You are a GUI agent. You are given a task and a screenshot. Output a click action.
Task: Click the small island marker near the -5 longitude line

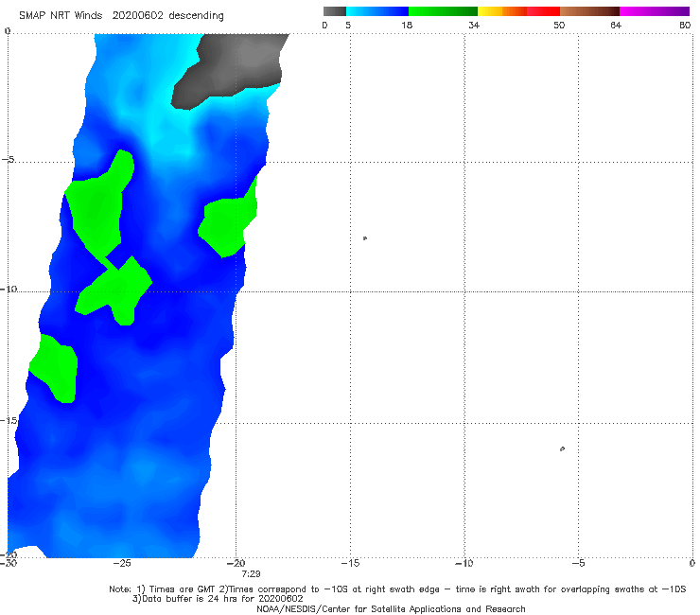562,448
